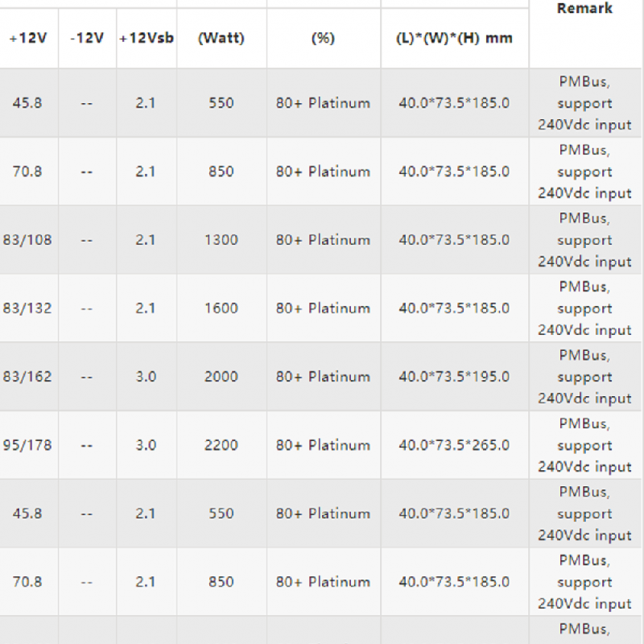
Task: Click the (Watt) column header
Action: [x=221, y=38]
